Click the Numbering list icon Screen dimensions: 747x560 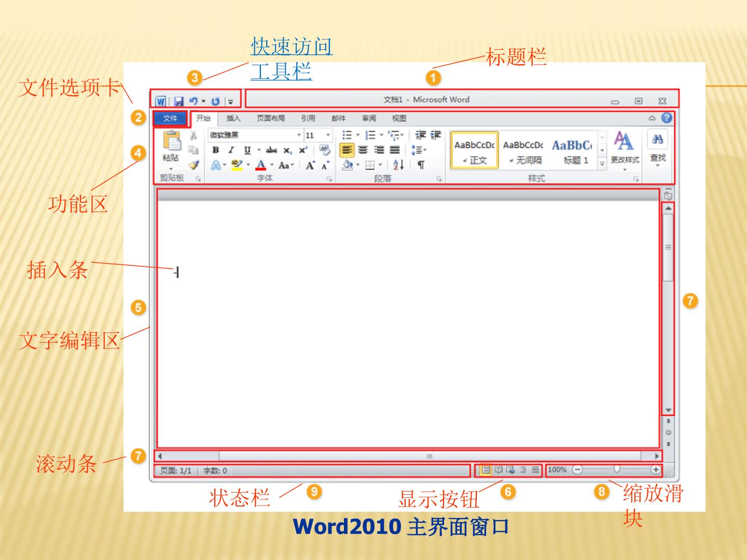pos(370,135)
